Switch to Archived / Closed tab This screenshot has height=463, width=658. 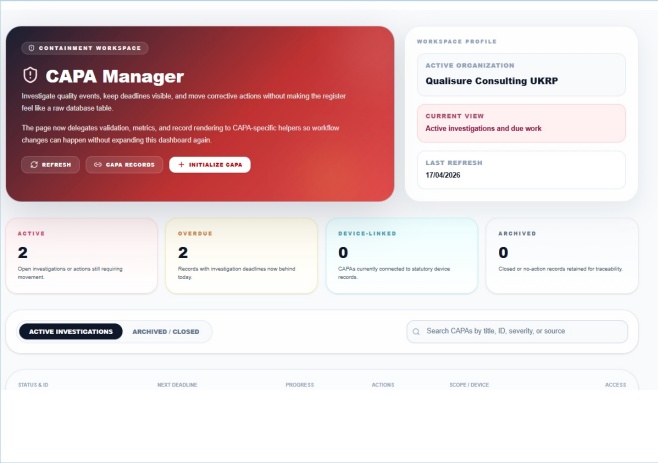pos(166,332)
